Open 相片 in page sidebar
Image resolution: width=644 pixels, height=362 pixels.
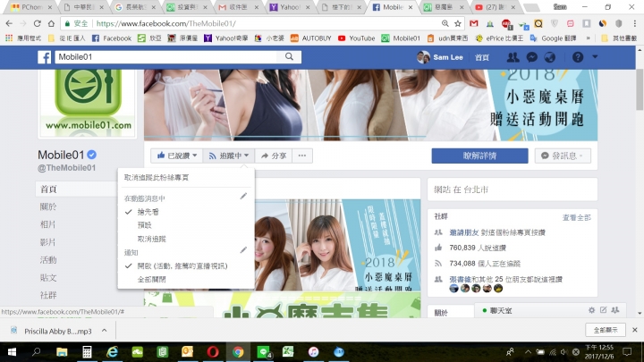pyautogui.click(x=47, y=224)
